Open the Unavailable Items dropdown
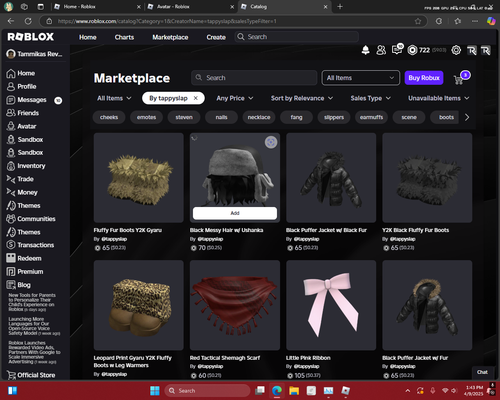The height and width of the screenshot is (400, 500). [x=439, y=98]
